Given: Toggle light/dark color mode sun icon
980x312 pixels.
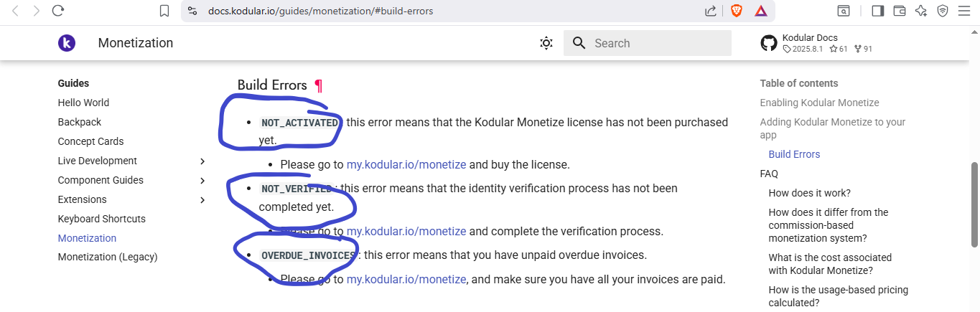Looking at the screenshot, I should [x=546, y=43].
